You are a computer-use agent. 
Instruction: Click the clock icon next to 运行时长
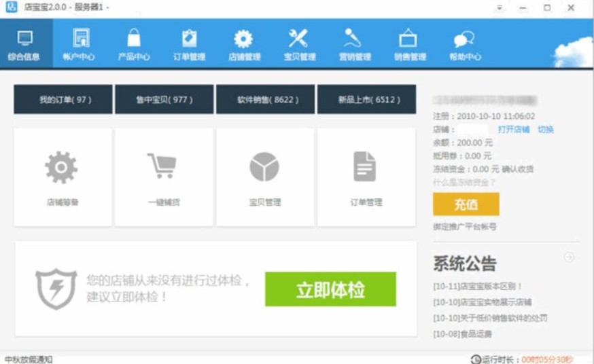476,359
